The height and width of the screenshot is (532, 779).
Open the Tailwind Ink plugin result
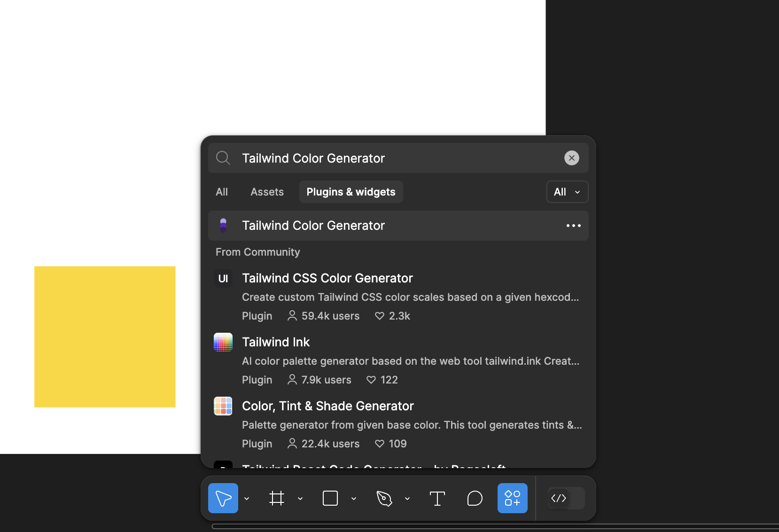(x=398, y=361)
